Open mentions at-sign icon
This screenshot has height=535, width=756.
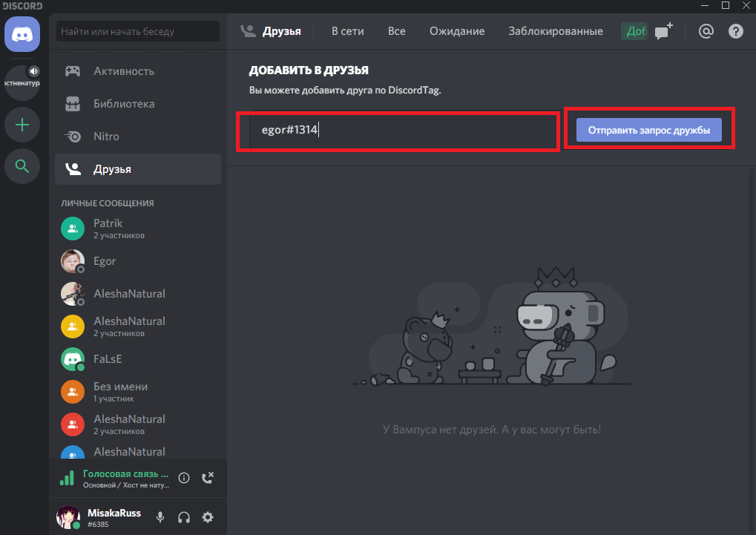pos(706,31)
